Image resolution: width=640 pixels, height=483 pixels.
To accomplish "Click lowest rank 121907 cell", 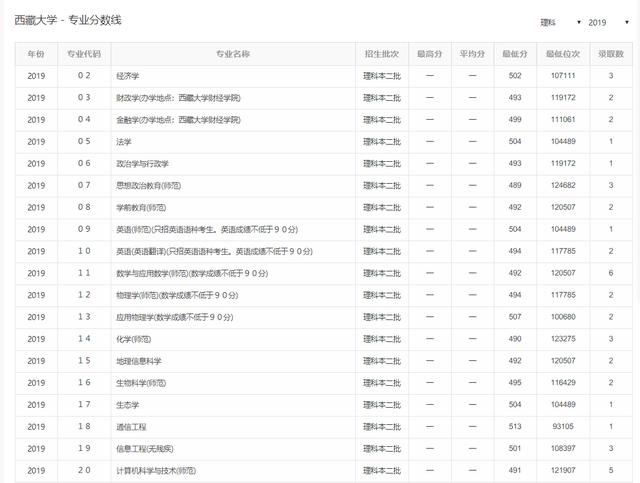I will click(563, 470).
